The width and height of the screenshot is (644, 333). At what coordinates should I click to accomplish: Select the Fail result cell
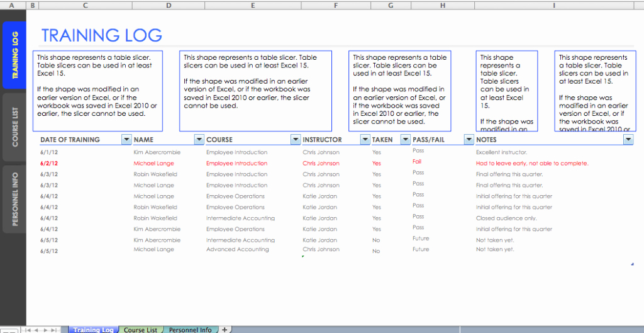pyautogui.click(x=417, y=162)
